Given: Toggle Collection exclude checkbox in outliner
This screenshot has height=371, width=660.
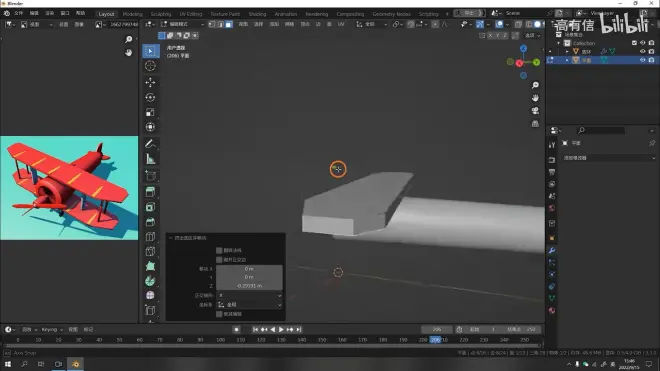Looking at the screenshot, I should [x=634, y=43].
